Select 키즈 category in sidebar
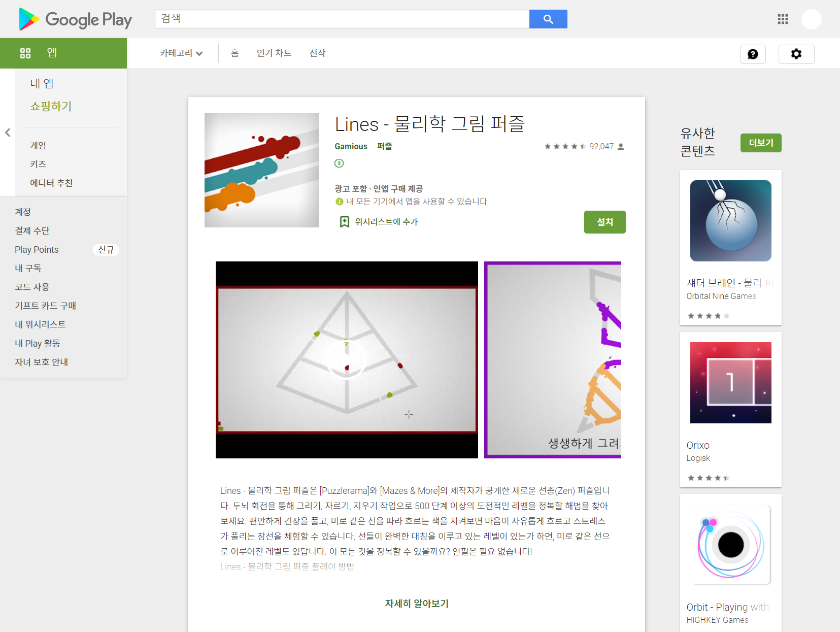 coord(38,164)
